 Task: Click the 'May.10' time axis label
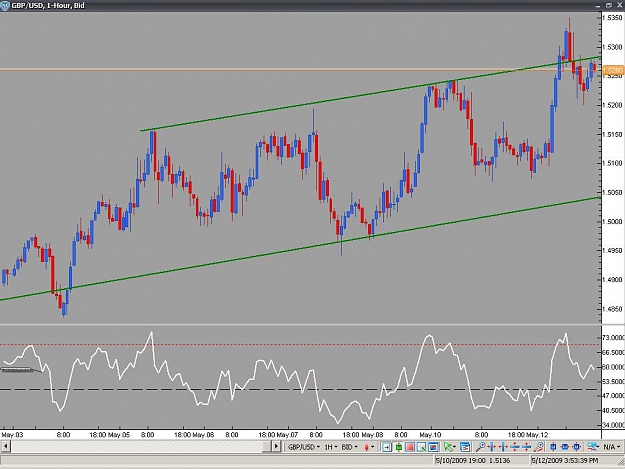click(430, 434)
